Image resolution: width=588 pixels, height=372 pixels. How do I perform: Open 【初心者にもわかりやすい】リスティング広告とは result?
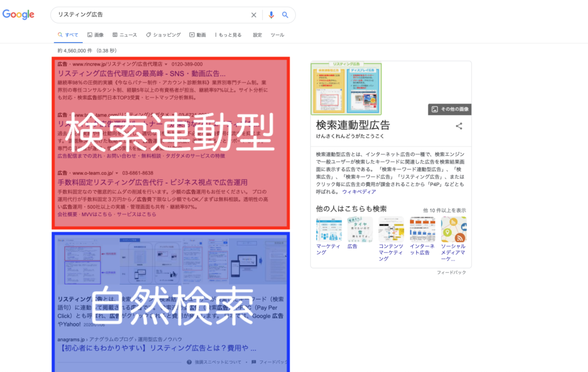(x=157, y=348)
